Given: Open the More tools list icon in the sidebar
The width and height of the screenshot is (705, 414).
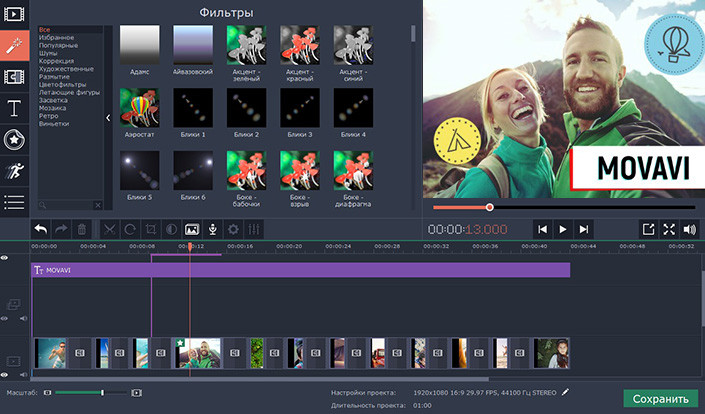Looking at the screenshot, I should pyautogui.click(x=14, y=202).
